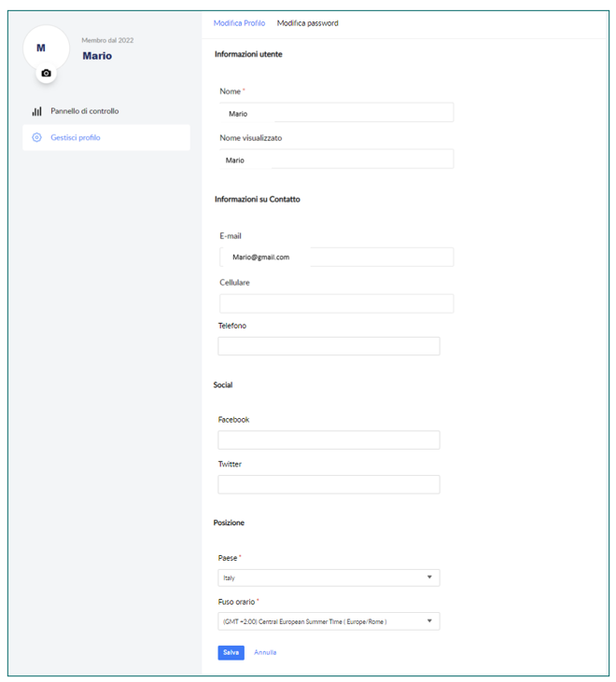
Task: Click the round M avatar picture
Action: 46,48
